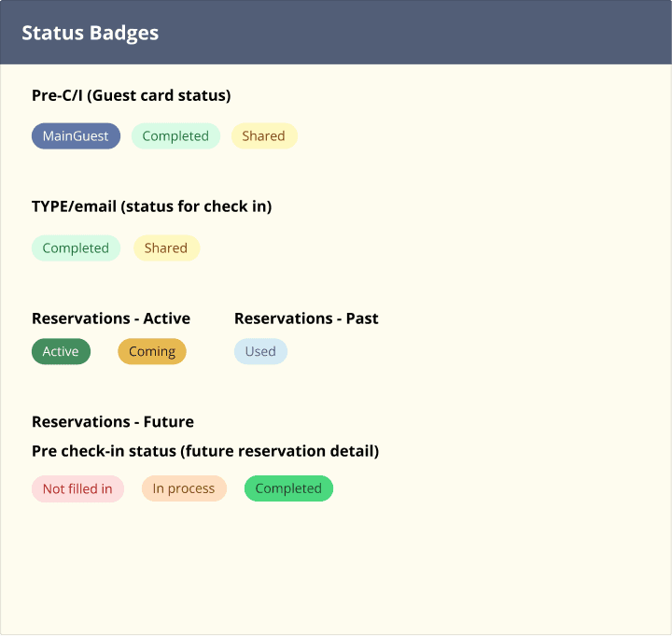Select the light blue Used badge
The image size is (672, 636).
tap(260, 351)
